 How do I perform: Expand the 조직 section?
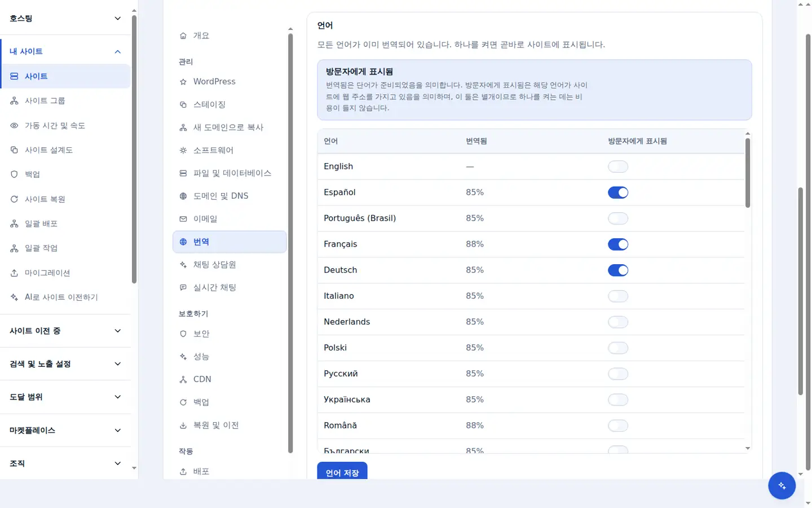[x=65, y=463]
